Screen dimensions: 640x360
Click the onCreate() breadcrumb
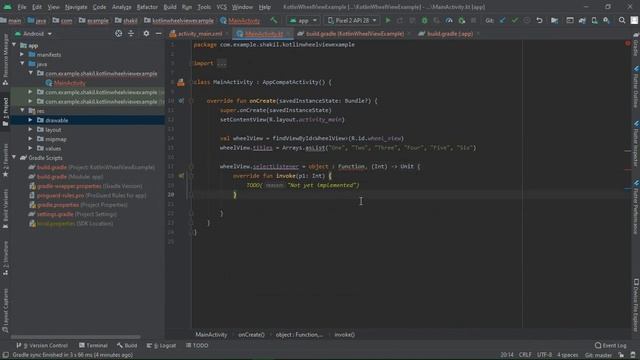(x=251, y=335)
